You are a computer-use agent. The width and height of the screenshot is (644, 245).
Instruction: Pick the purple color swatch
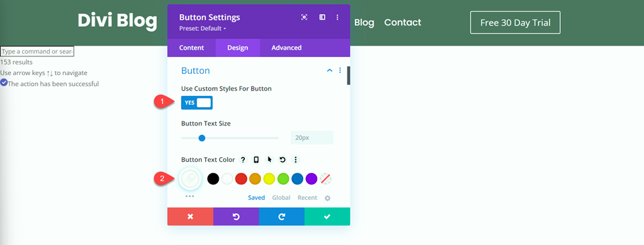(x=311, y=179)
